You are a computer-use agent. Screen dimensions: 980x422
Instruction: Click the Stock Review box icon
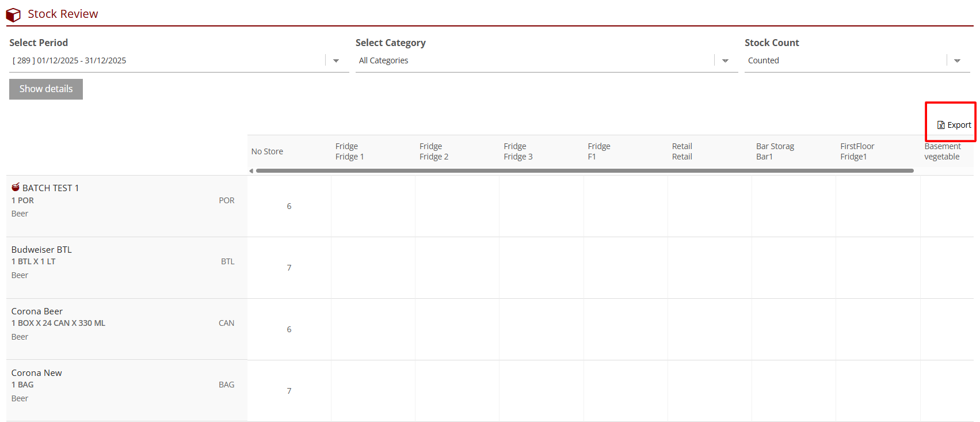pos(13,15)
